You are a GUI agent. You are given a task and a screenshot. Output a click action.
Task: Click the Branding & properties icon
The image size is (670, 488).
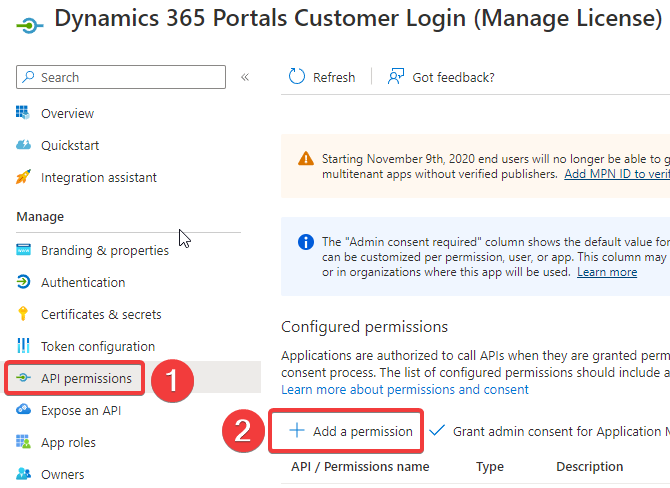click(x=23, y=250)
